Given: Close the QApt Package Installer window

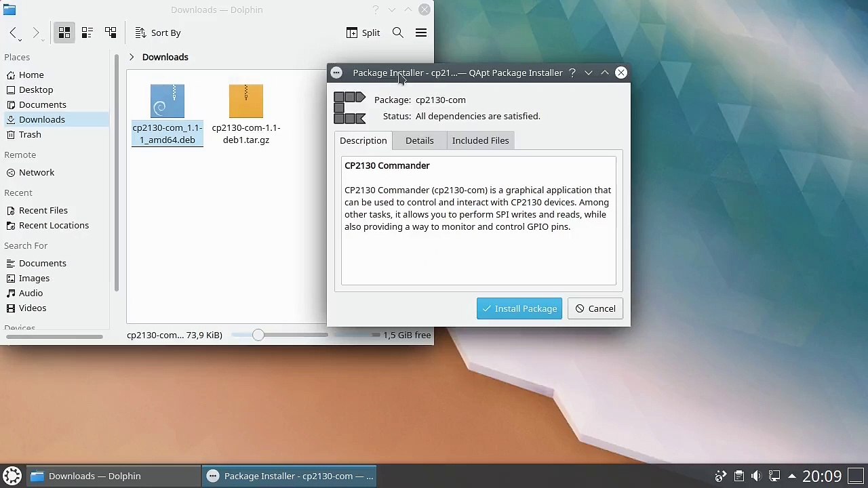Looking at the screenshot, I should (621, 73).
